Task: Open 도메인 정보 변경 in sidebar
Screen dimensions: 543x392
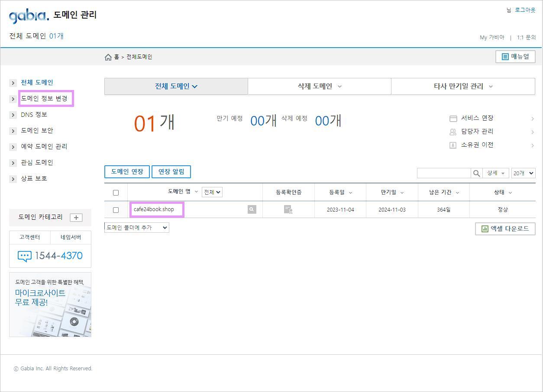Action: (44, 98)
